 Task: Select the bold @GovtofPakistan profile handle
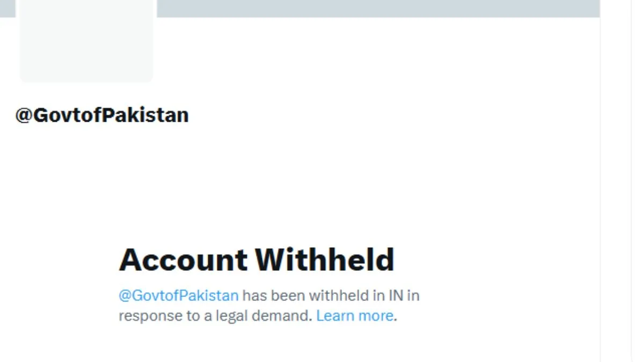click(x=102, y=115)
